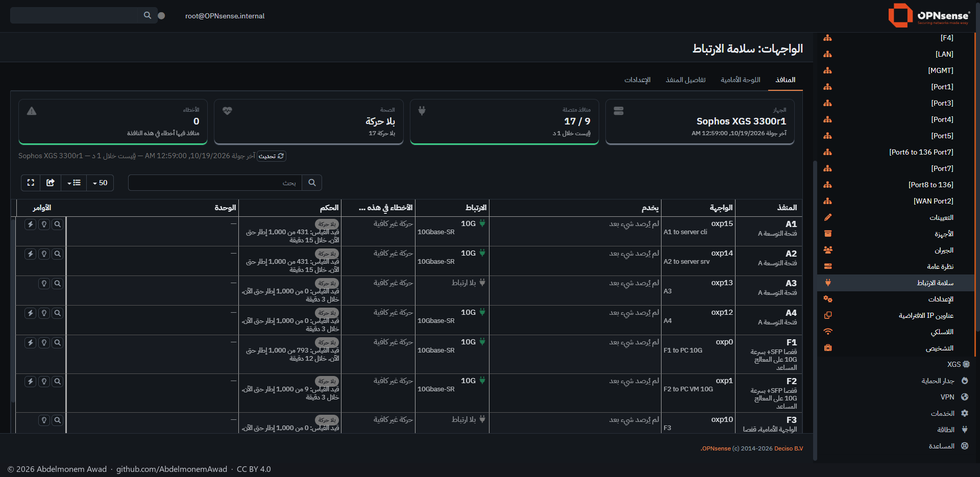Screen dimensions: 980x477
Task: Click the magnifier details icon for port A4
Action: coord(58,313)
